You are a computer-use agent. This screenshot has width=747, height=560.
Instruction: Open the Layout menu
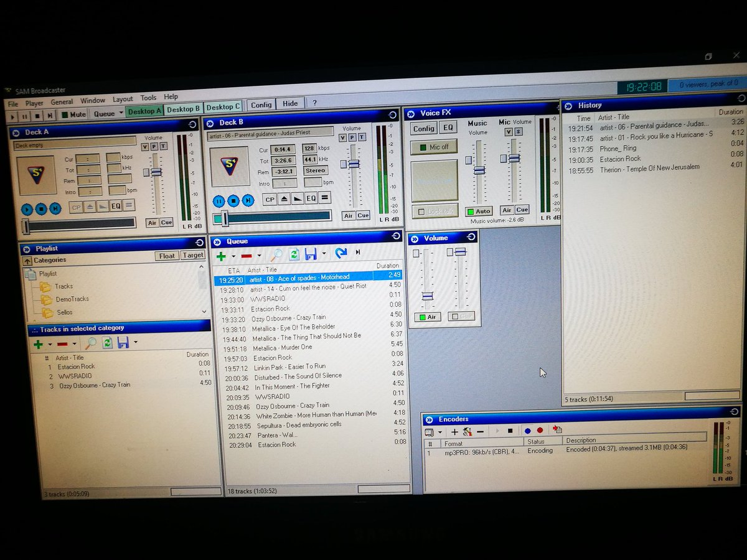click(x=123, y=99)
